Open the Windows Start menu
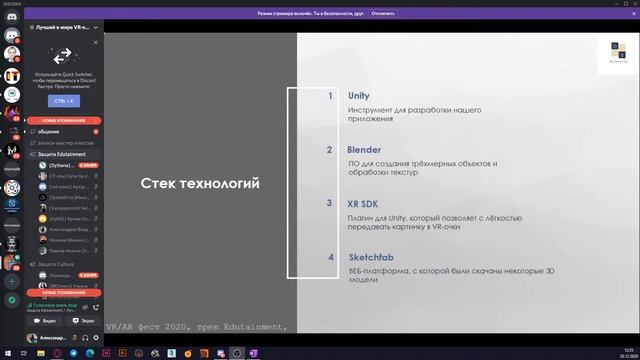Image resolution: width=640 pixels, height=360 pixels. tap(7, 353)
